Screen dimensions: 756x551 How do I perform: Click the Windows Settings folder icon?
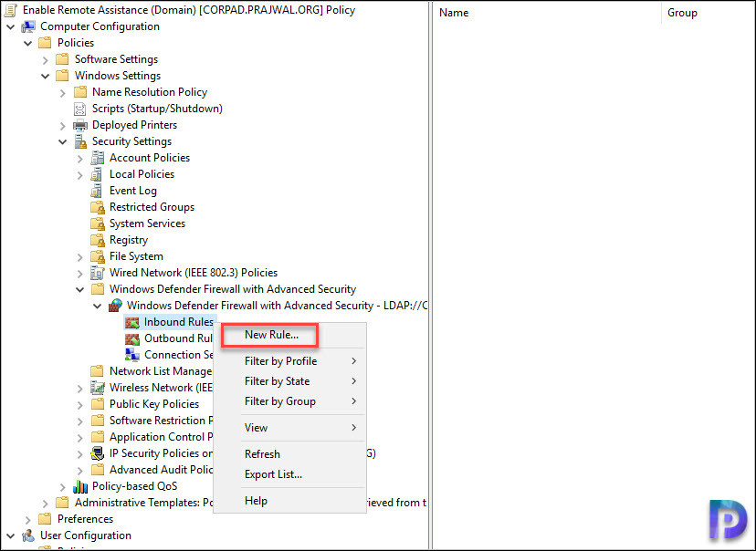pos(63,76)
